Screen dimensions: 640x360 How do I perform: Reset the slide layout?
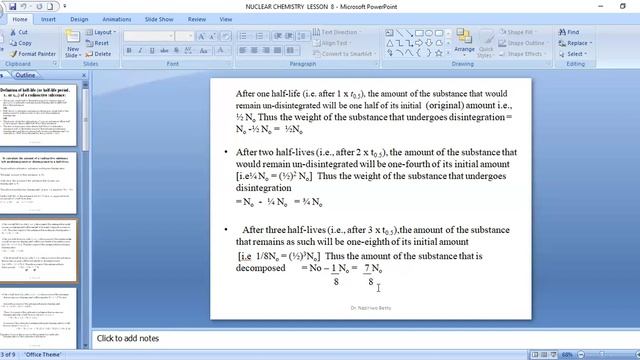tap(97, 43)
